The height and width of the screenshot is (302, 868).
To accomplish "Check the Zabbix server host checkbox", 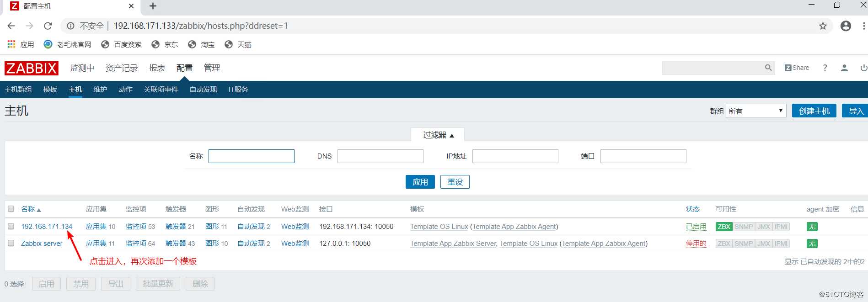I will coord(11,243).
